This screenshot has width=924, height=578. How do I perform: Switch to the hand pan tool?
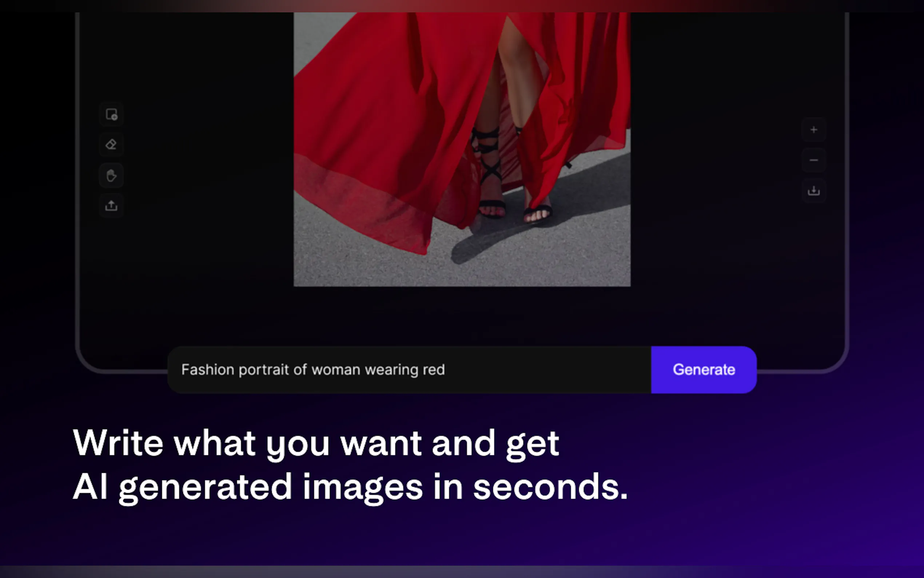click(111, 175)
